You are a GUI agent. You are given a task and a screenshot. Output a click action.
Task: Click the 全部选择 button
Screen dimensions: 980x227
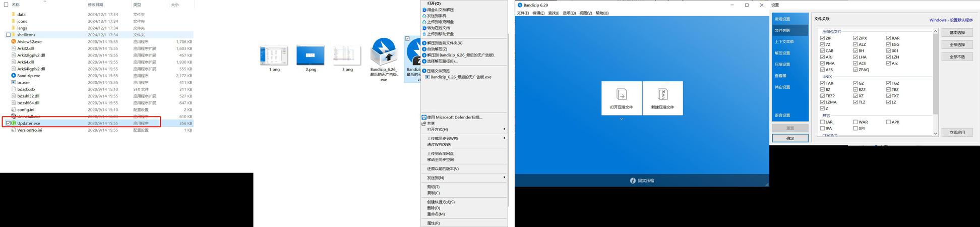[957, 44]
